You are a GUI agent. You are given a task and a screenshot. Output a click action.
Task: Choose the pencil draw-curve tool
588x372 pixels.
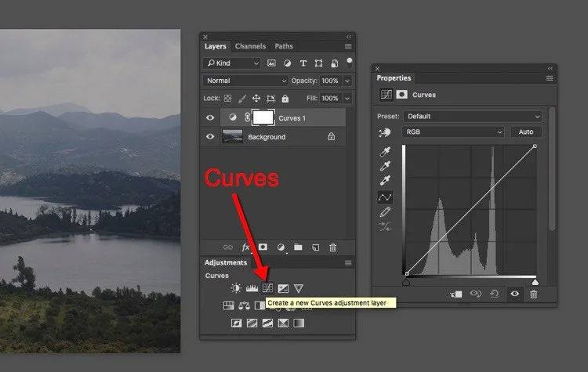[385, 212]
